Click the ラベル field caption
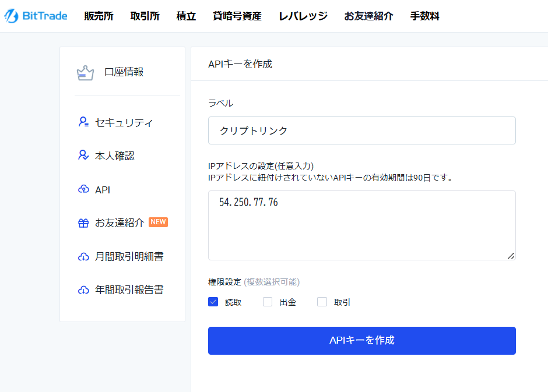Image resolution: width=548 pixels, height=392 pixels. pos(220,103)
